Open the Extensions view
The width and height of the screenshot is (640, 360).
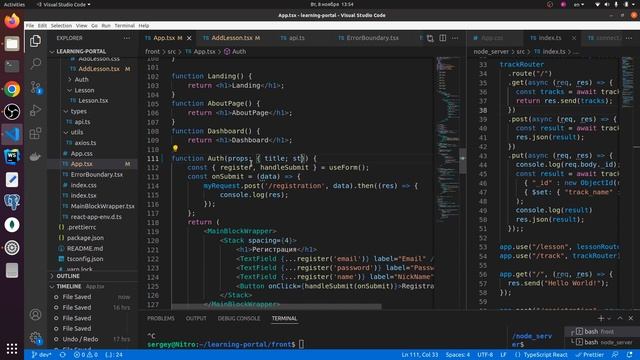coord(36,133)
